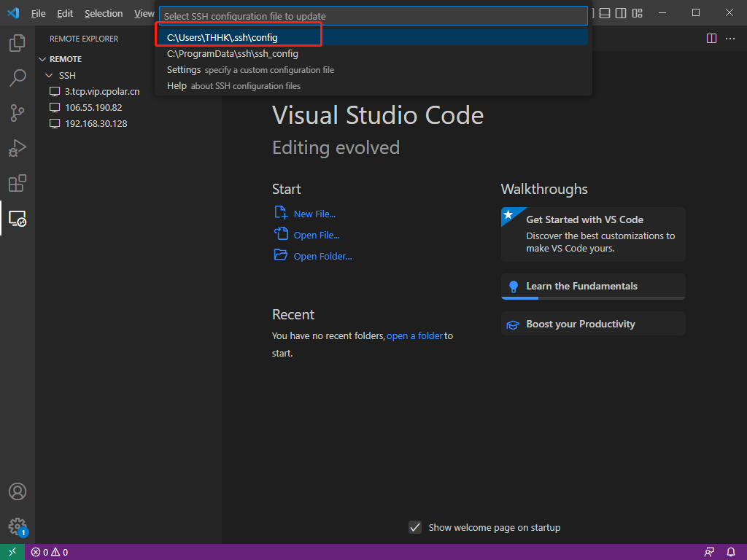Open the Source Control view
747x560 pixels.
[x=16, y=112]
